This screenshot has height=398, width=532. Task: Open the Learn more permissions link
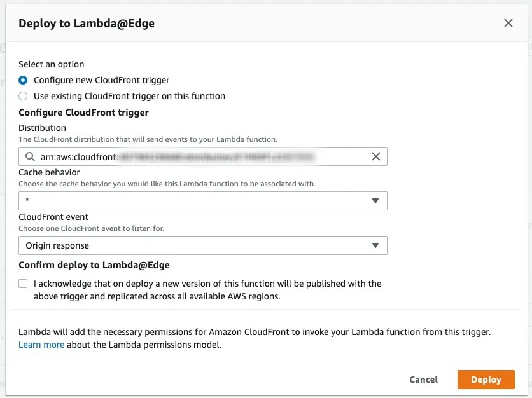point(41,345)
